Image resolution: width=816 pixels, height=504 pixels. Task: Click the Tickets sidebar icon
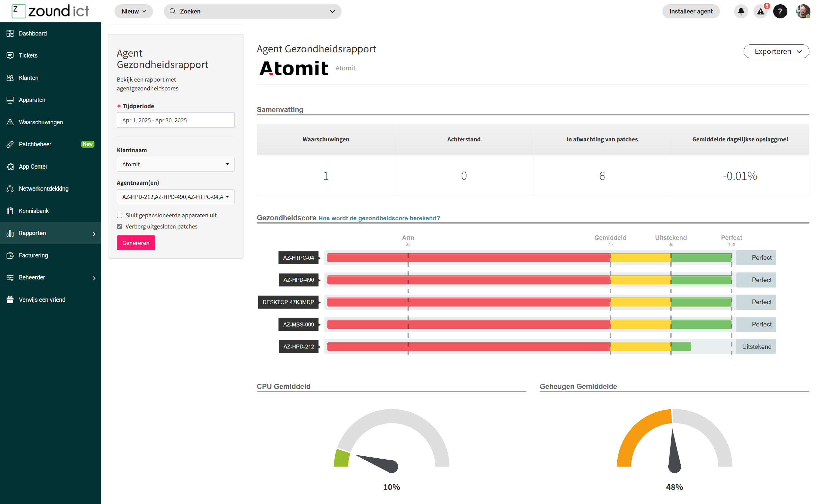pyautogui.click(x=10, y=55)
